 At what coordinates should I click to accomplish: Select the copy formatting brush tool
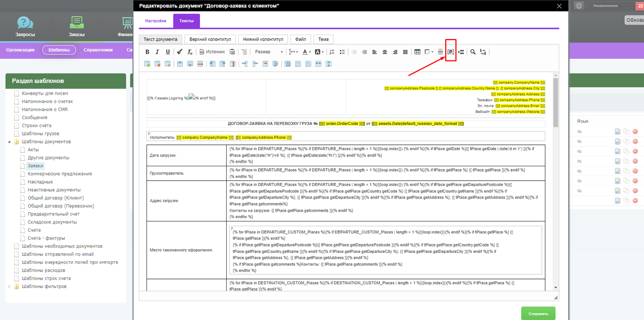pos(180,52)
